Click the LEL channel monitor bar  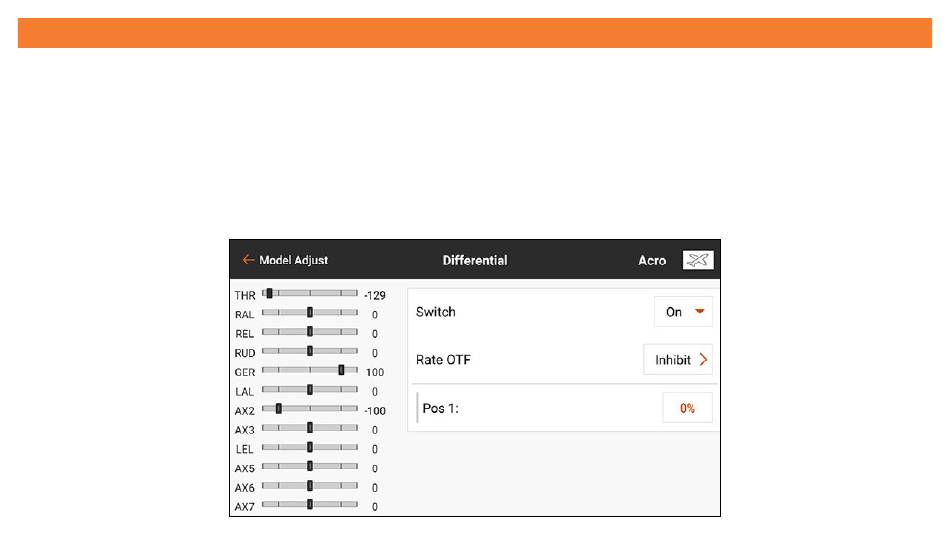(x=310, y=447)
